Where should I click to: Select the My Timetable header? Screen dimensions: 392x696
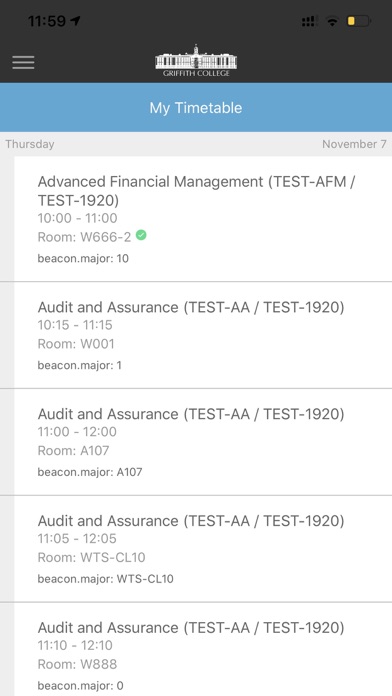(196, 107)
